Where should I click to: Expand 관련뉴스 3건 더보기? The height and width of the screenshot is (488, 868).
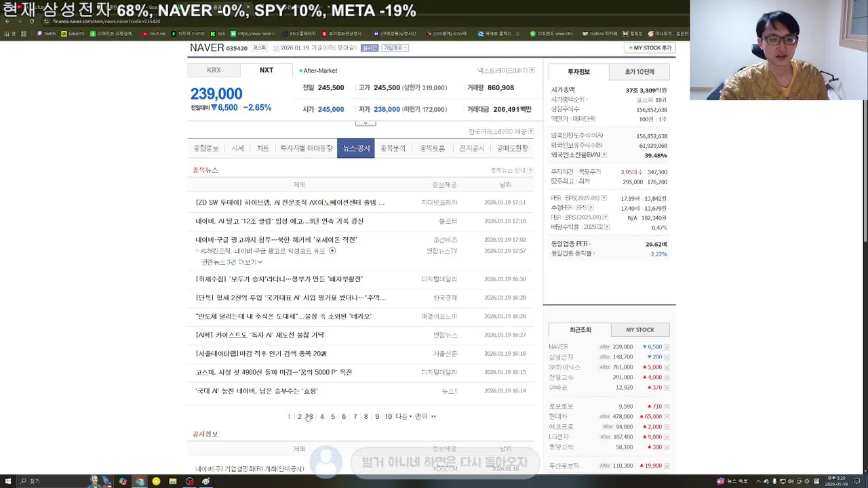coord(231,262)
